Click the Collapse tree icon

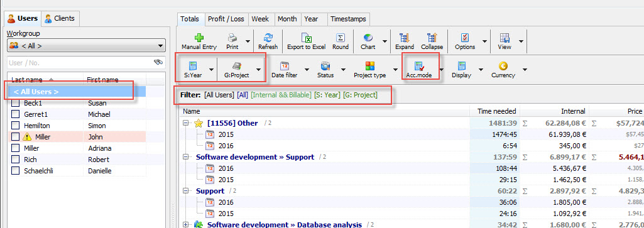[x=432, y=38]
